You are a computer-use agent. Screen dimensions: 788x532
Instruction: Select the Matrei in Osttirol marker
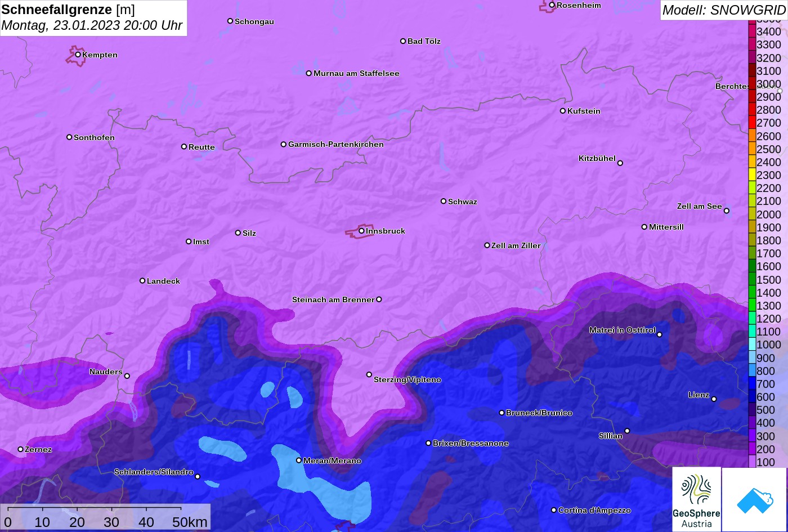pos(660,334)
